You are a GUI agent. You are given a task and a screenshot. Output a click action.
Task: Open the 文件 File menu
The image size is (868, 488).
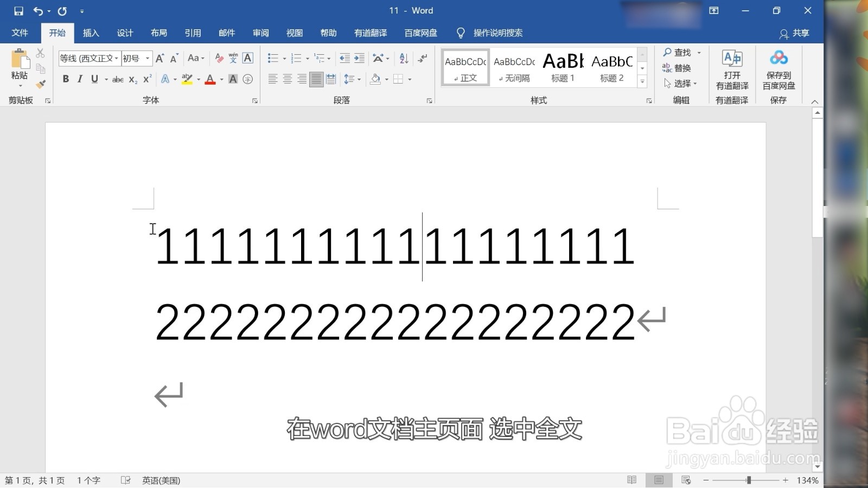click(x=20, y=33)
